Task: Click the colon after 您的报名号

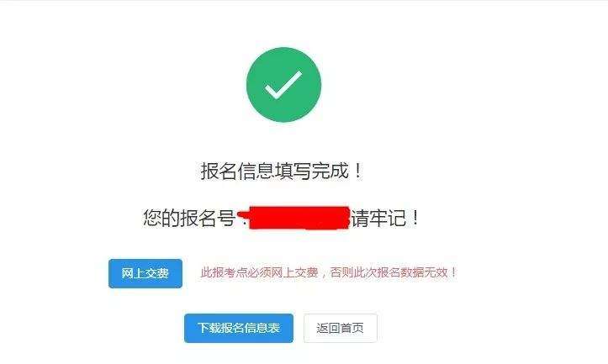Action: tap(244, 219)
